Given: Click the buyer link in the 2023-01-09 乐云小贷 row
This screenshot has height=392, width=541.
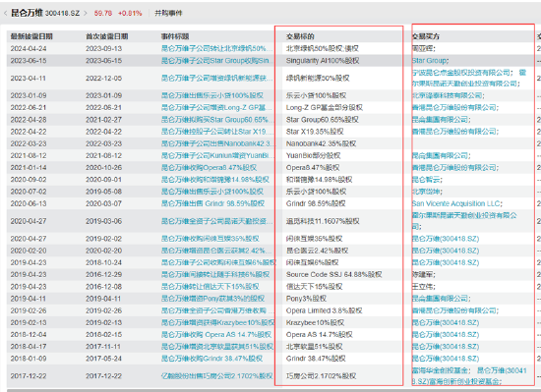Looking at the screenshot, I should click(x=449, y=95).
